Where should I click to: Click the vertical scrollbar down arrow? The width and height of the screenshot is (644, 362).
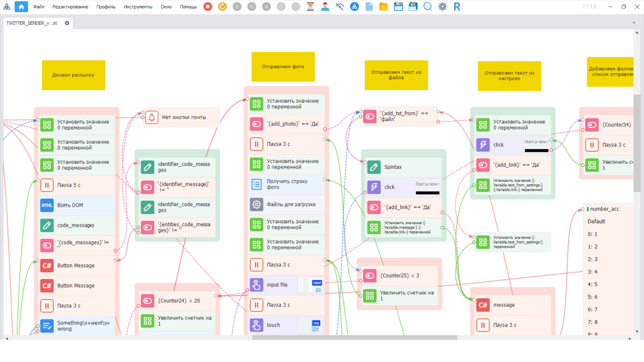pos(637,331)
